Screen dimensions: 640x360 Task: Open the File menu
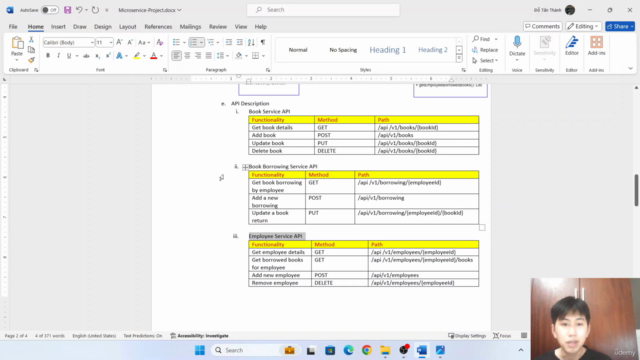(13, 27)
